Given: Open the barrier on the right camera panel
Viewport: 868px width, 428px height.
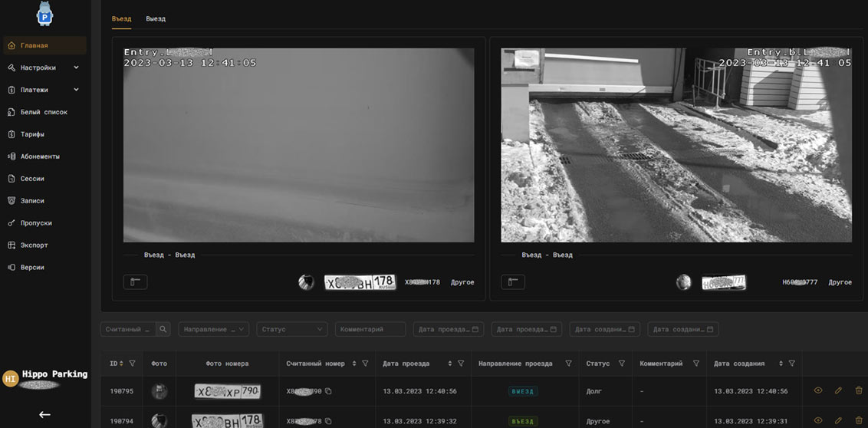Looking at the screenshot, I should point(513,282).
